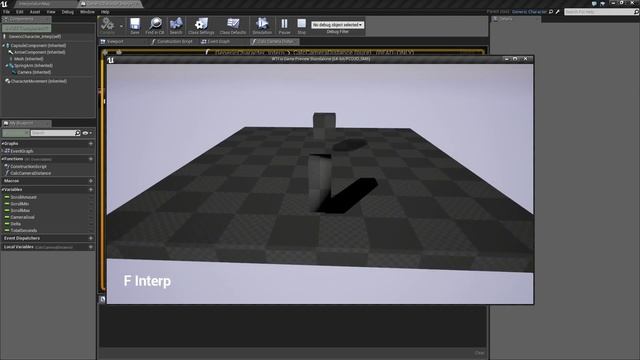Switch to the Event Graph tab
Viewport: 640px width, 360px height.
(x=216, y=42)
